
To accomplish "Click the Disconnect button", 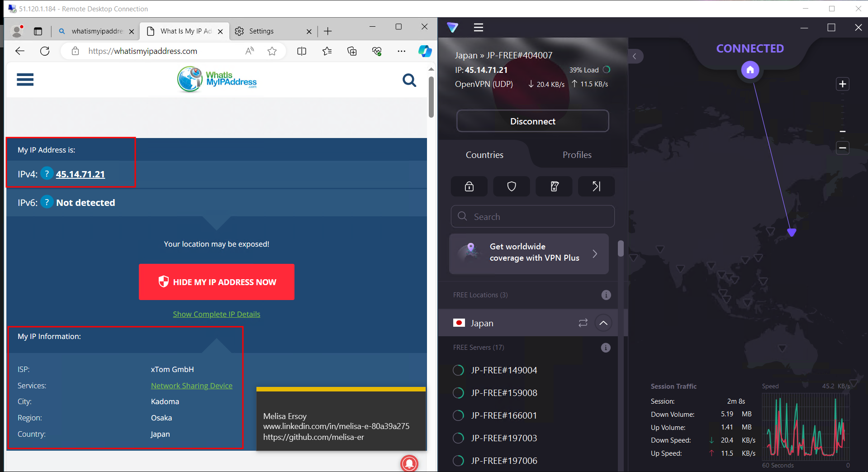I will tap(532, 121).
